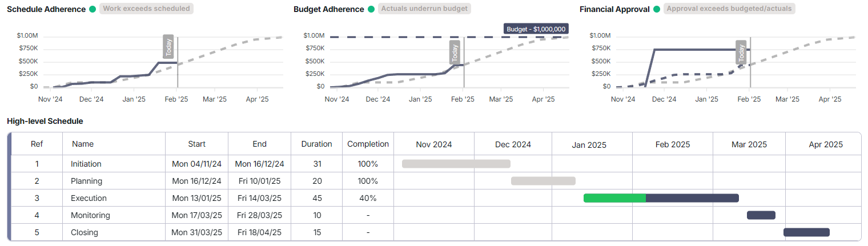Click the green status dot beside Budget Adherence

pos(371,9)
